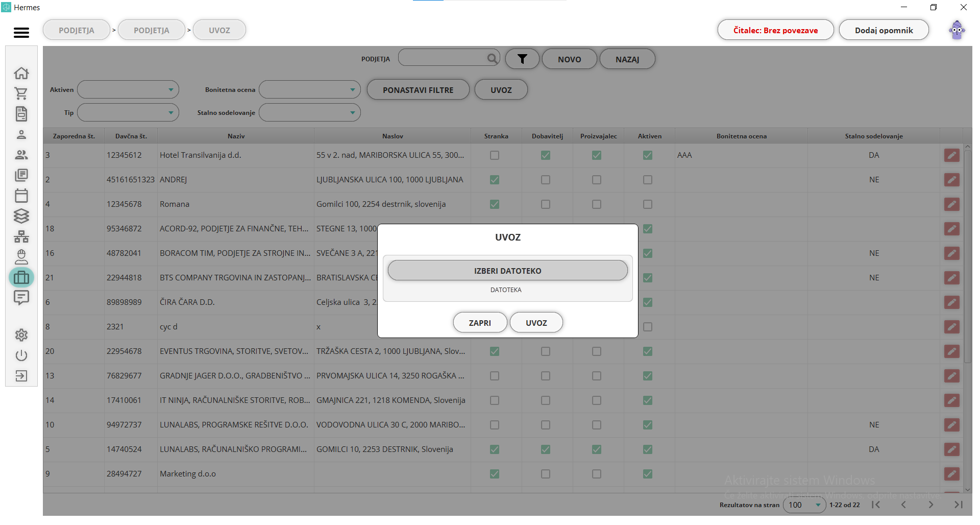
Task: Edit the ANDREJ row
Action: pos(951,180)
